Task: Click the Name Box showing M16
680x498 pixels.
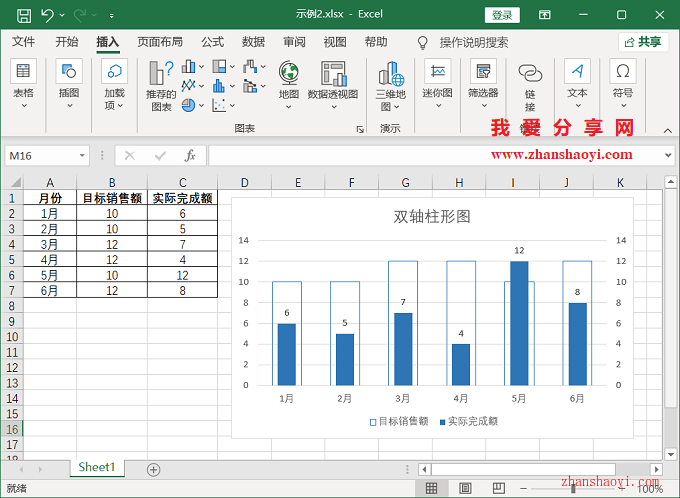Action: tap(41, 156)
